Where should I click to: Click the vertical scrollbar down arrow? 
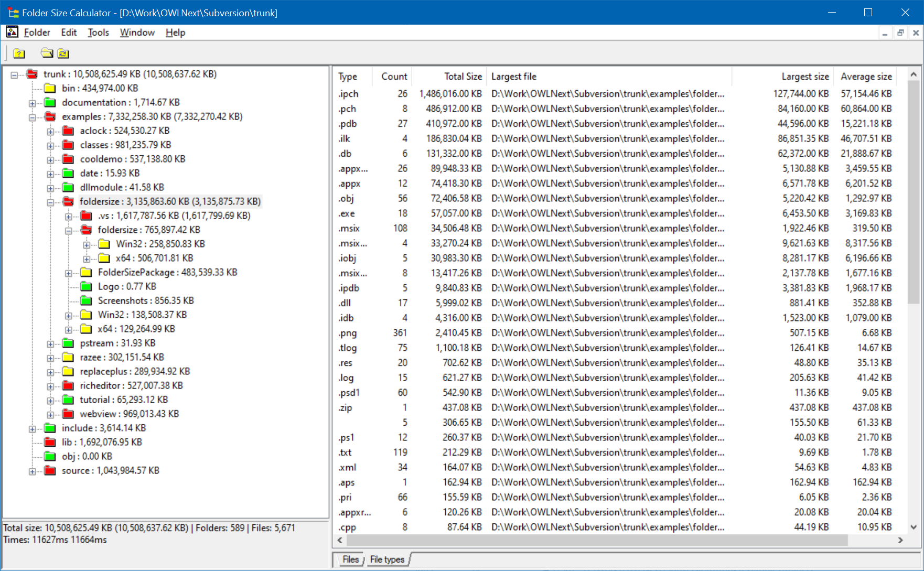coord(914,527)
